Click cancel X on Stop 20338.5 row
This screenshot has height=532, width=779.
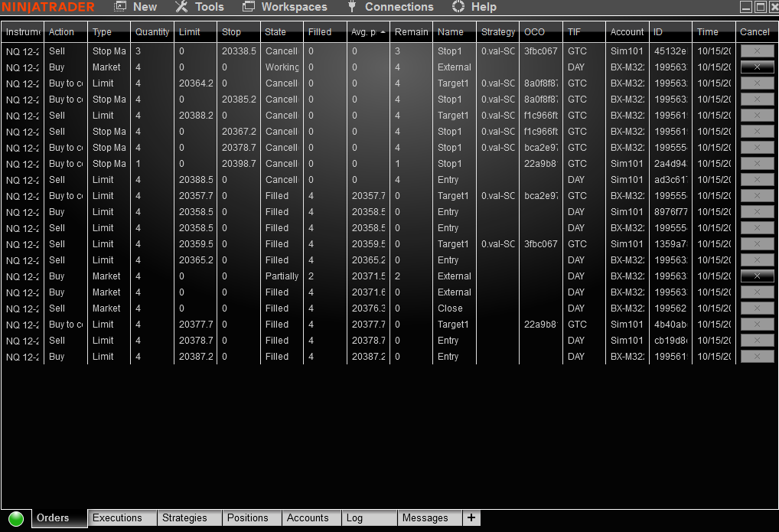point(757,51)
